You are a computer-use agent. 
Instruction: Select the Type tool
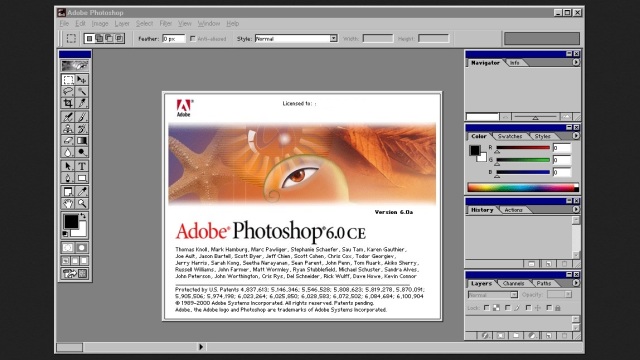pos(82,166)
